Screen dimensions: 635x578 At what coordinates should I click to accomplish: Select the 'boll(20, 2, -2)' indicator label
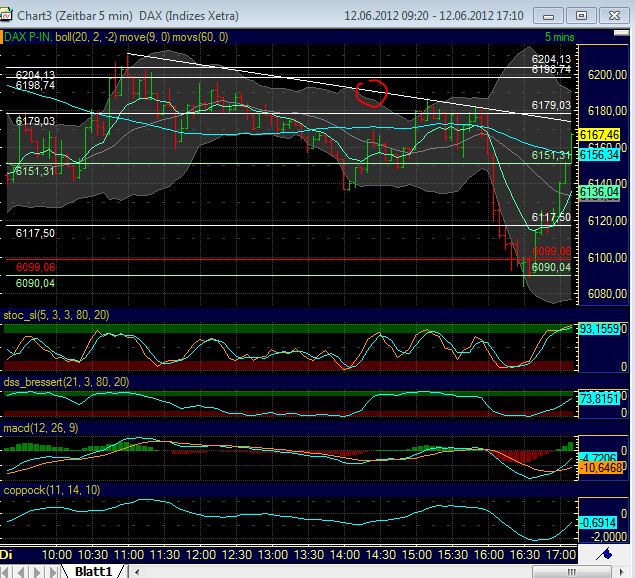86,37
